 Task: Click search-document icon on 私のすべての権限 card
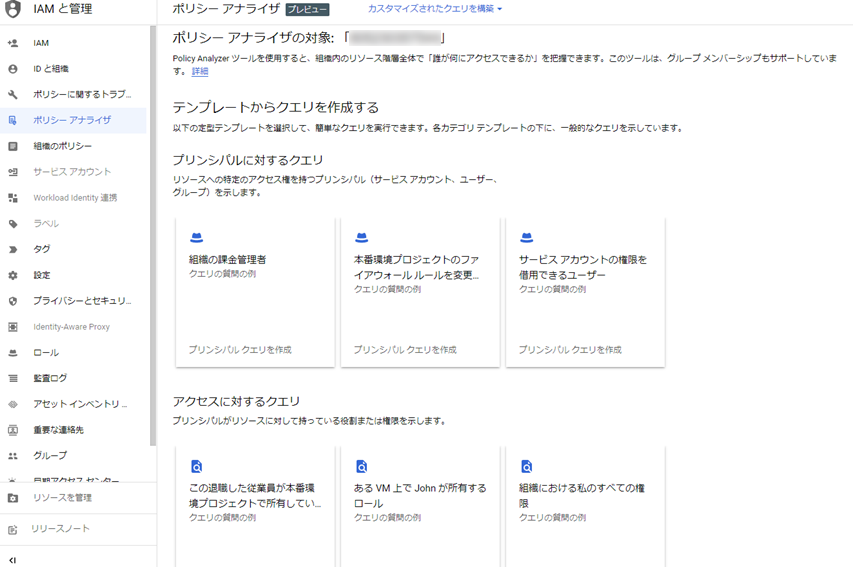click(527, 466)
